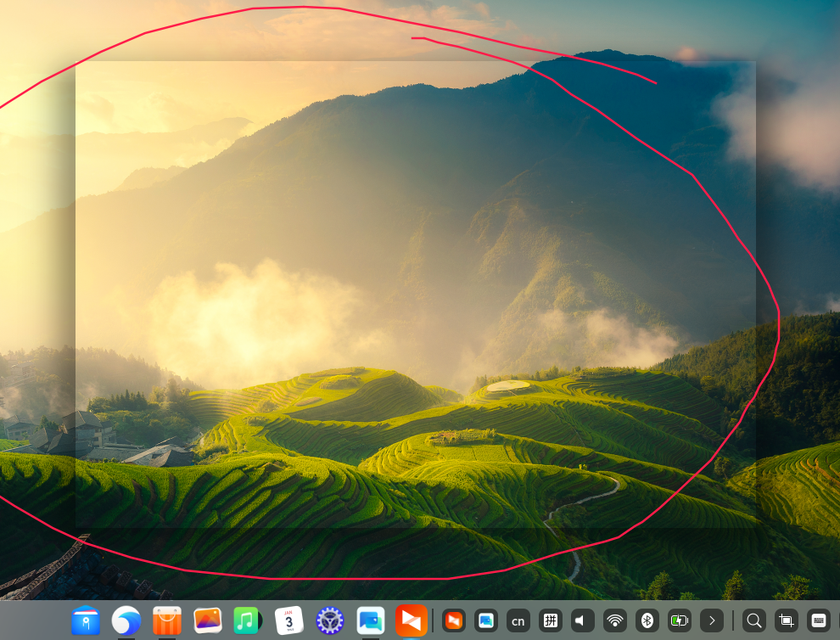Open the Wi-Fi network tray icon
Viewport: 840px width, 640px height.
coord(615,620)
